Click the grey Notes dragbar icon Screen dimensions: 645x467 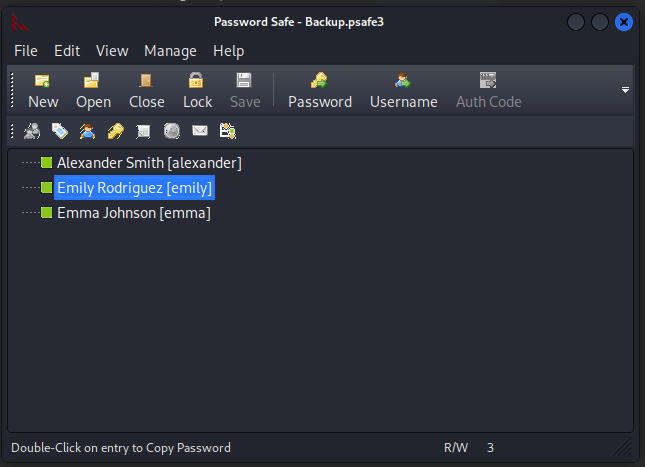pyautogui.click(x=143, y=131)
